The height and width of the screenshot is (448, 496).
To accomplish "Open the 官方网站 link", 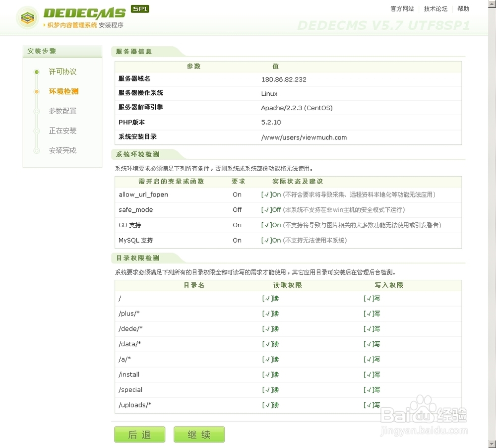I will (x=402, y=9).
